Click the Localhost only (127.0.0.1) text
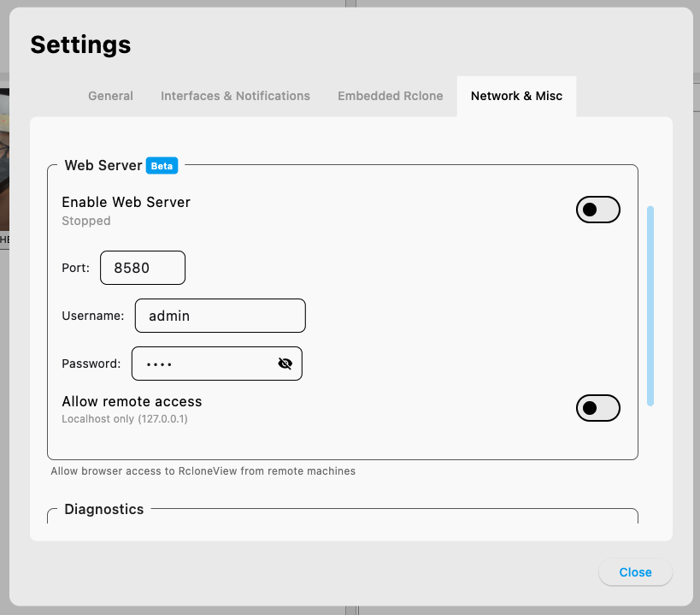The width and height of the screenshot is (700, 615). coord(125,419)
